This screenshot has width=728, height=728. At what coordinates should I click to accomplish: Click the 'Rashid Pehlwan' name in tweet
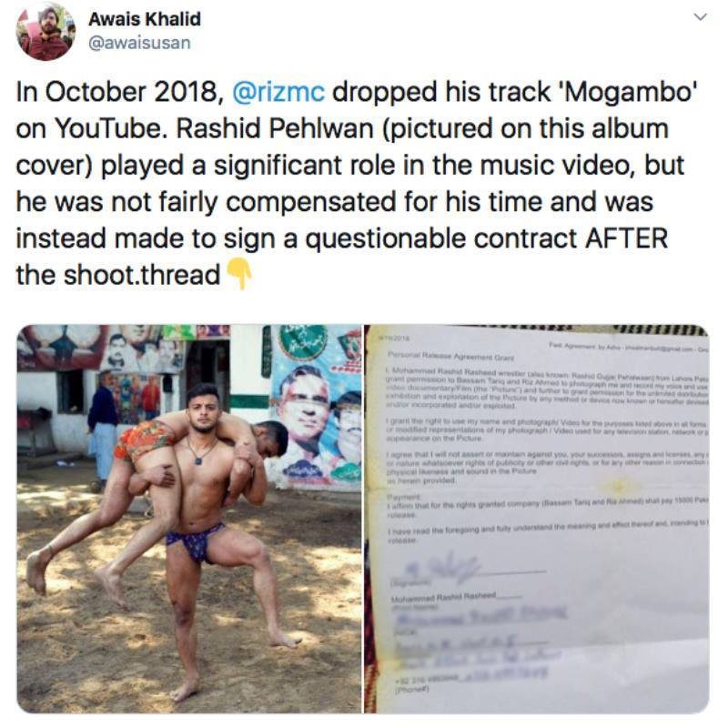coord(275,128)
